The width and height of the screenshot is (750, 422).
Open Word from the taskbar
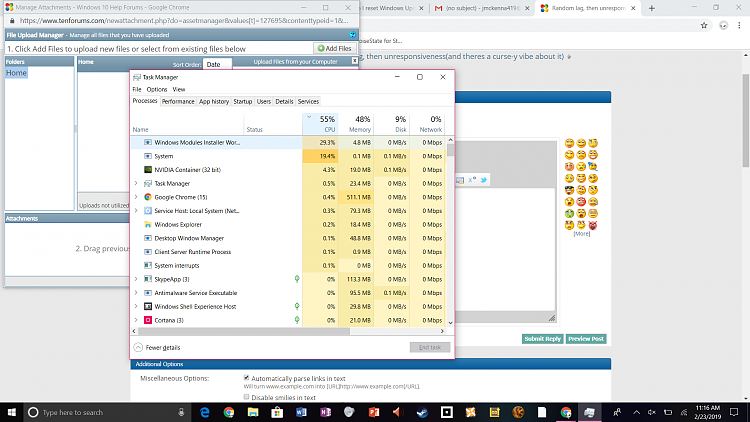coord(301,412)
